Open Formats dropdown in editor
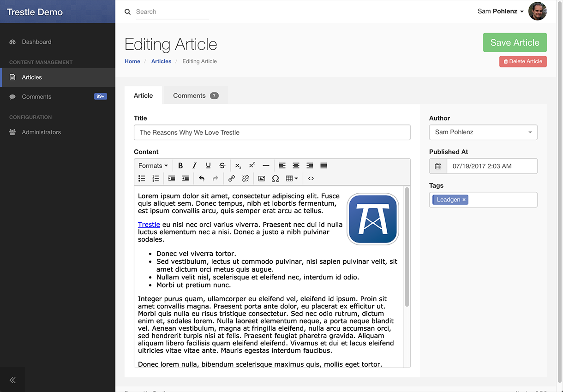The width and height of the screenshot is (563, 392). (x=153, y=166)
